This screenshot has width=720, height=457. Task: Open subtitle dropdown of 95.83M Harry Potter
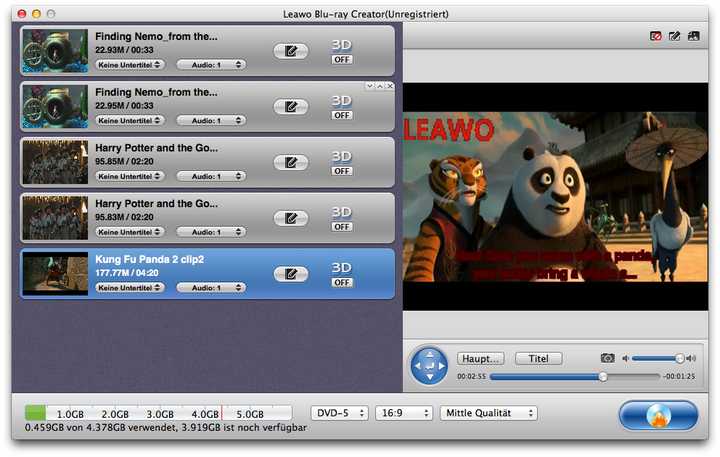click(129, 232)
